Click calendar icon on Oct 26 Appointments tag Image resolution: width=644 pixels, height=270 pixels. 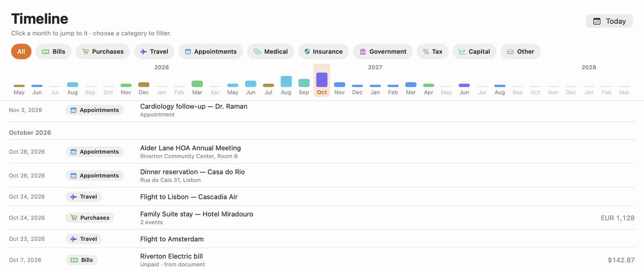pyautogui.click(x=73, y=176)
